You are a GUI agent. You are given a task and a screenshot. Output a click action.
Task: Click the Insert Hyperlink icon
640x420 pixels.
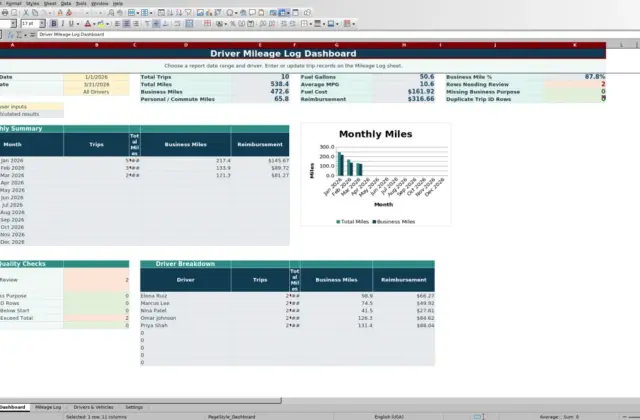click(243, 13)
